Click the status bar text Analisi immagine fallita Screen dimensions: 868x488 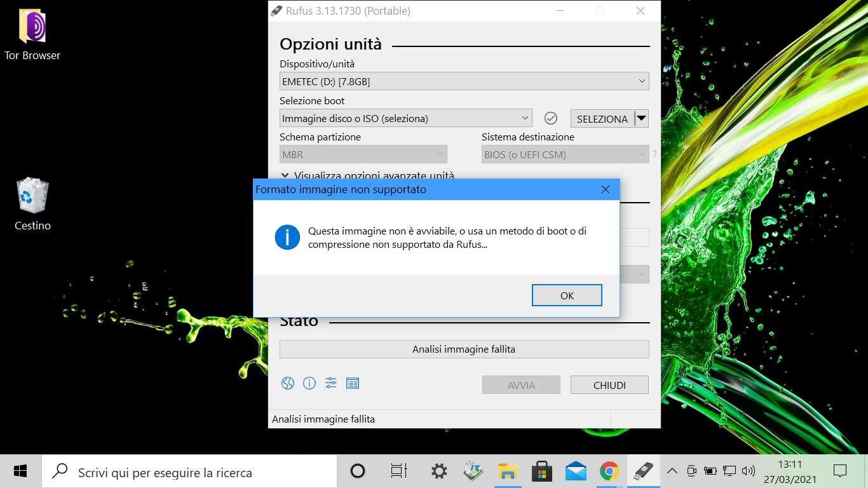323,419
